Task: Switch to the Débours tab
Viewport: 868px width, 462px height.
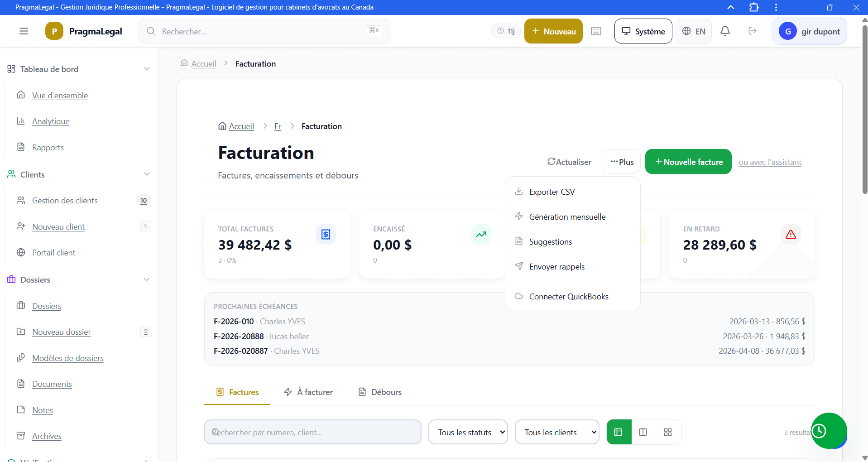Action: click(380, 392)
